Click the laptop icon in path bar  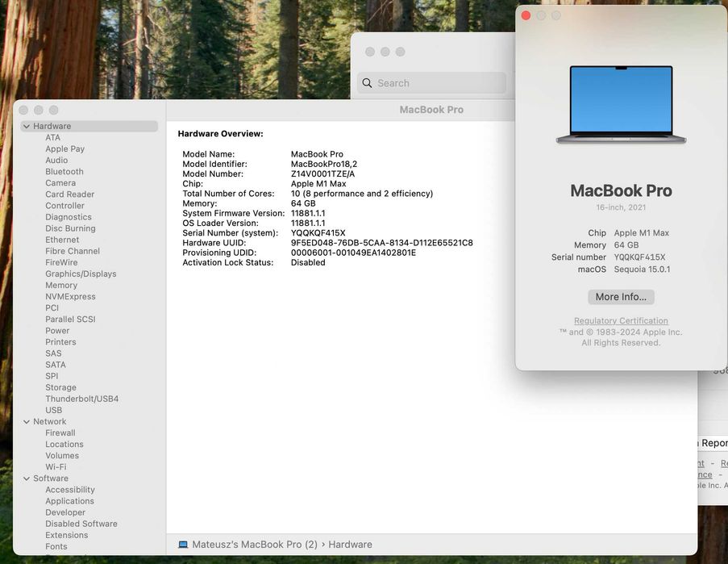click(183, 545)
